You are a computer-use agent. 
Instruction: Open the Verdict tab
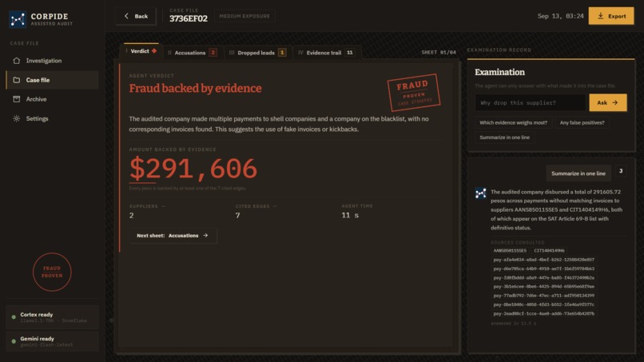[141, 51]
